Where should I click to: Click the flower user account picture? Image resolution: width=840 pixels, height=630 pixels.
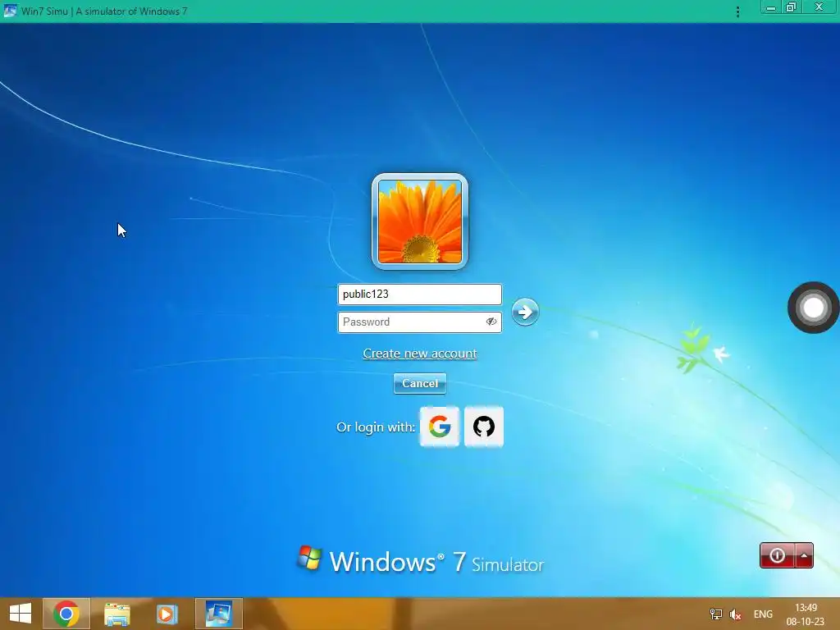pos(419,221)
